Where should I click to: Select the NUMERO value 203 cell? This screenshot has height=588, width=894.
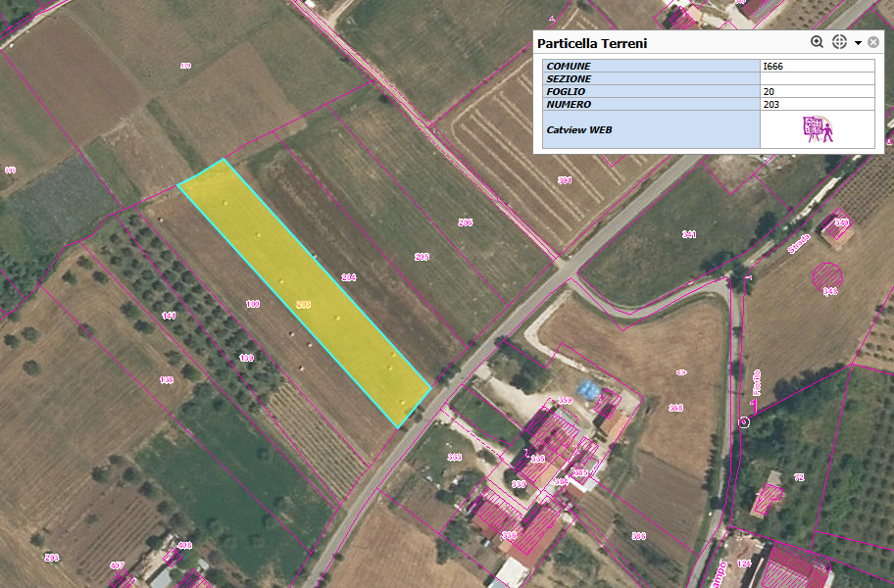[x=817, y=104]
